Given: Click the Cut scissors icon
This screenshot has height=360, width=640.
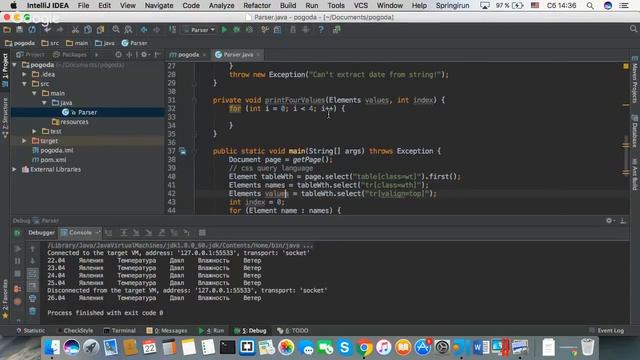Looking at the screenshot, I should click(75, 30).
